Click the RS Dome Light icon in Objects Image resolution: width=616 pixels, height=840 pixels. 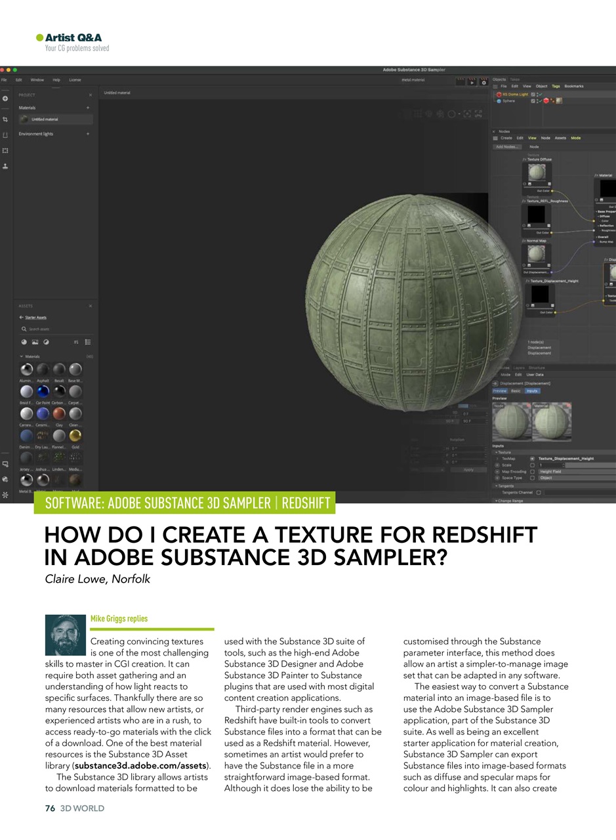click(x=499, y=94)
